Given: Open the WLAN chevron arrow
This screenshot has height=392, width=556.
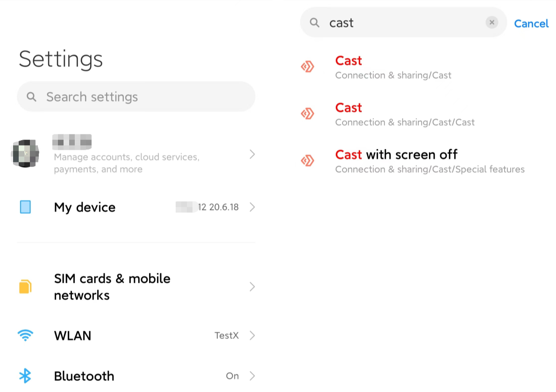Looking at the screenshot, I should point(252,335).
